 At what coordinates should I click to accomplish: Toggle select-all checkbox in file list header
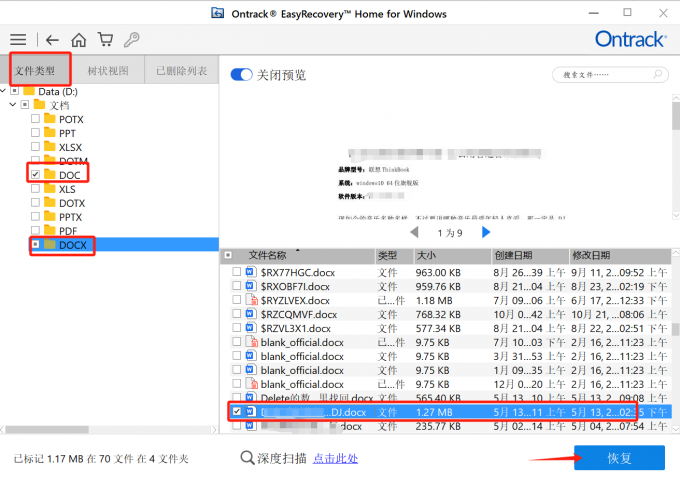pos(228,255)
